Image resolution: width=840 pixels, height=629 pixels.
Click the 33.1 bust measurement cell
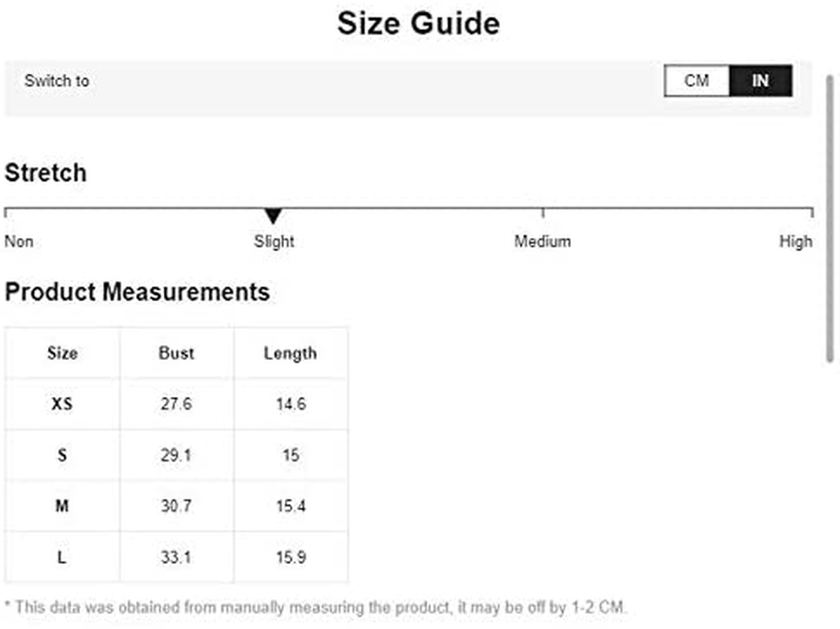click(177, 557)
